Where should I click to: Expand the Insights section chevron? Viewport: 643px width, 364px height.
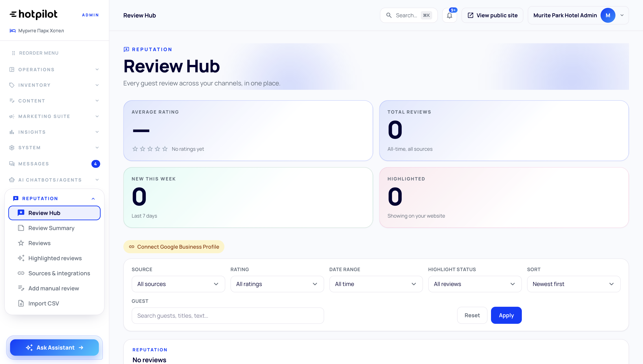pos(97,132)
